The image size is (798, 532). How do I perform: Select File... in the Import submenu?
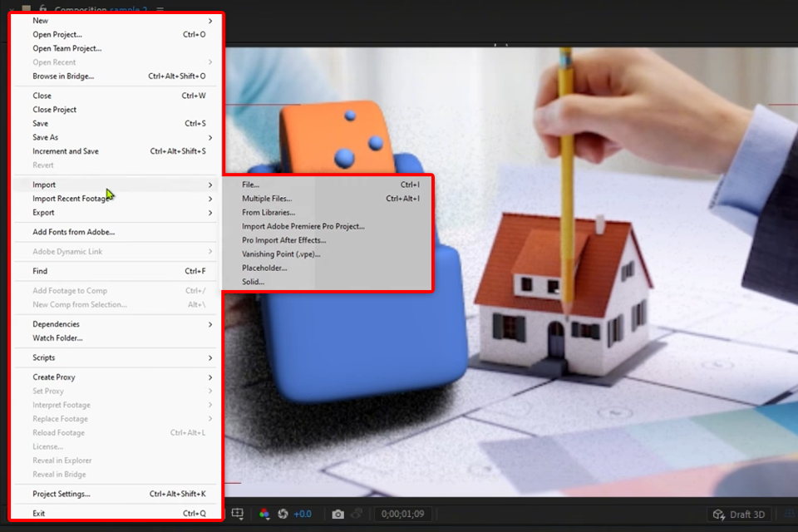(x=328, y=185)
